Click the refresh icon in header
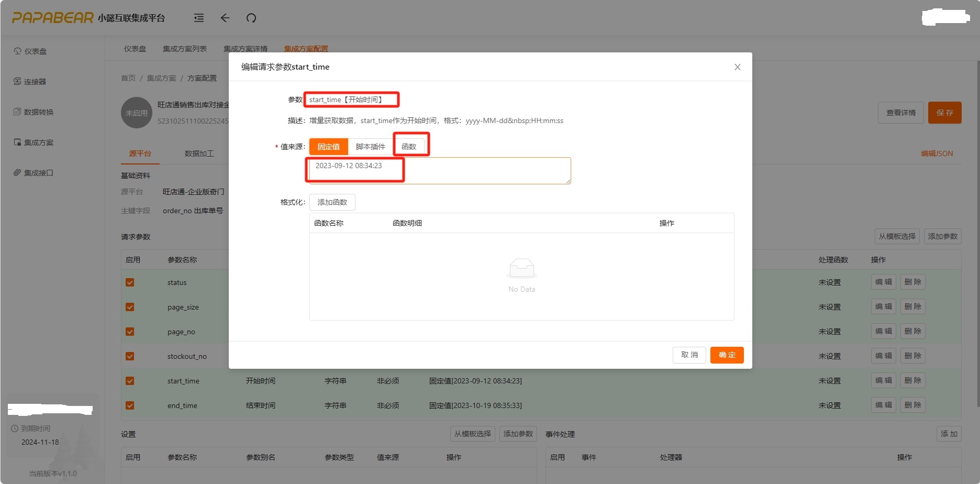 point(251,18)
